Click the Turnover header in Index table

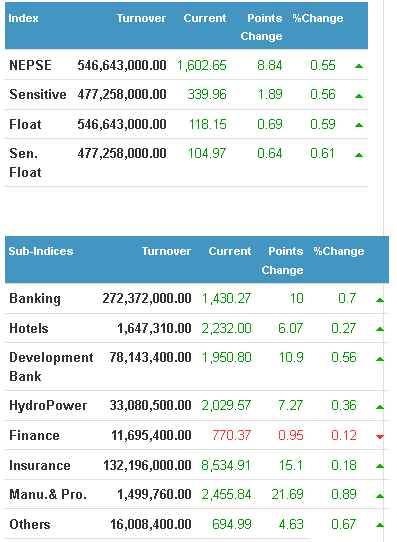(141, 18)
